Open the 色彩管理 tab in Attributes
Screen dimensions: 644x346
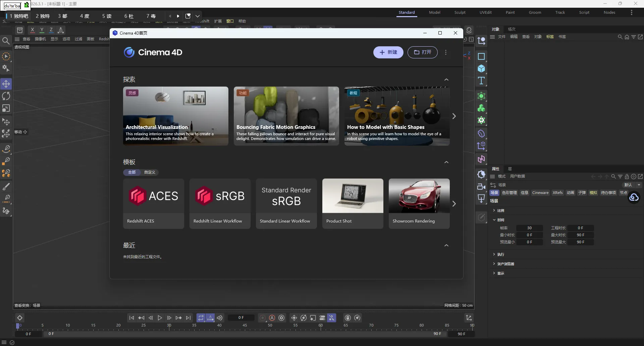pyautogui.click(x=509, y=193)
